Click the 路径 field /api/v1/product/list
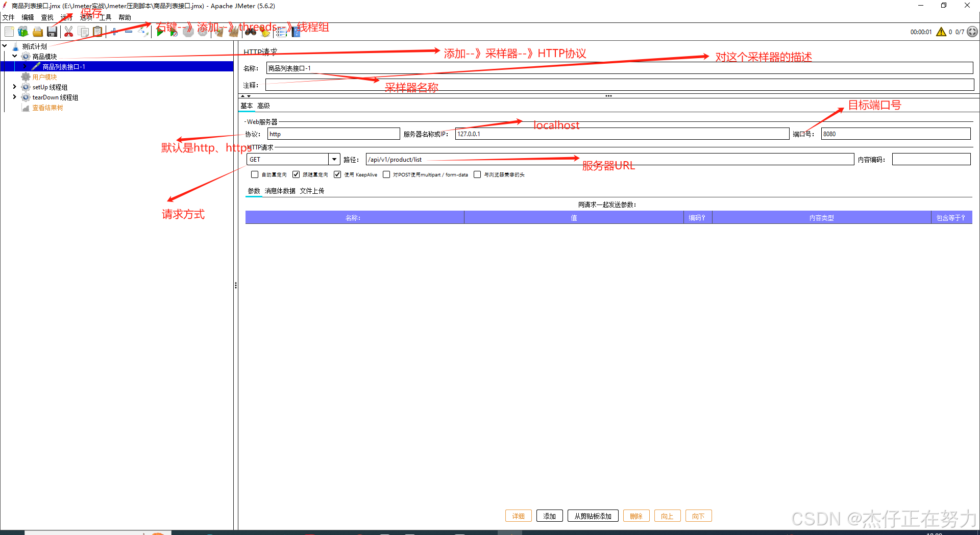980x535 pixels. click(x=610, y=159)
